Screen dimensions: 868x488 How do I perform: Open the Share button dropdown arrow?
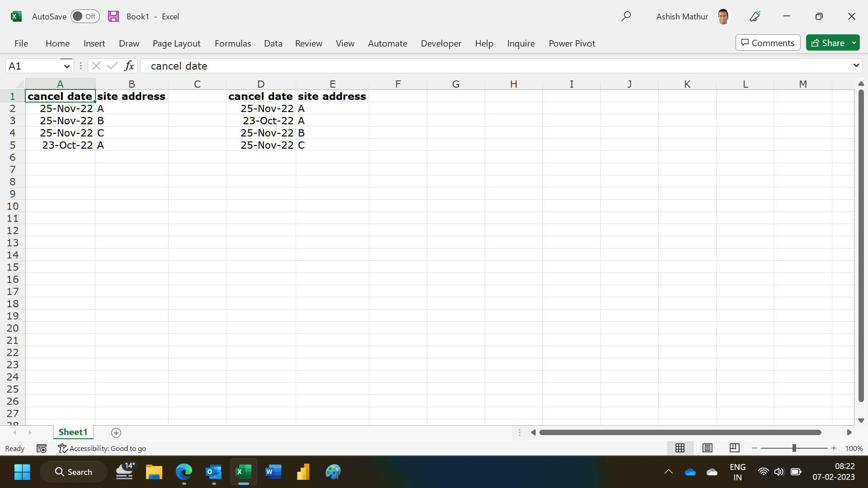pyautogui.click(x=854, y=43)
